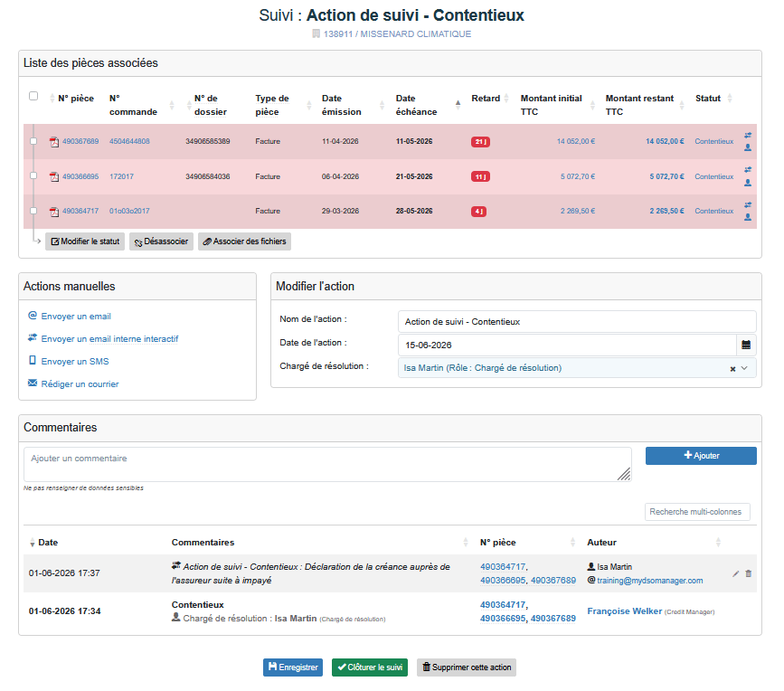Edit the 17:37 comment with pencil icon
The height and width of the screenshot is (691, 784).
(735, 574)
